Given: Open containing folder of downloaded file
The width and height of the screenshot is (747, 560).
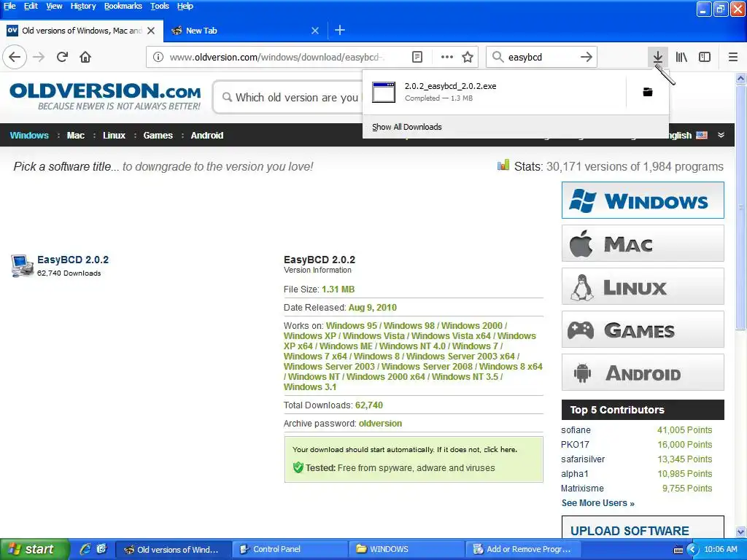Looking at the screenshot, I should point(648,92).
